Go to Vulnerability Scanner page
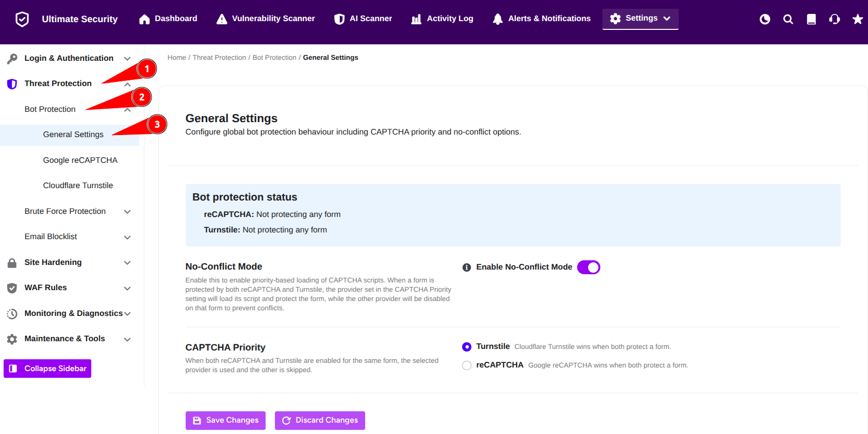Screen dimensions: 868x434 point(266,19)
